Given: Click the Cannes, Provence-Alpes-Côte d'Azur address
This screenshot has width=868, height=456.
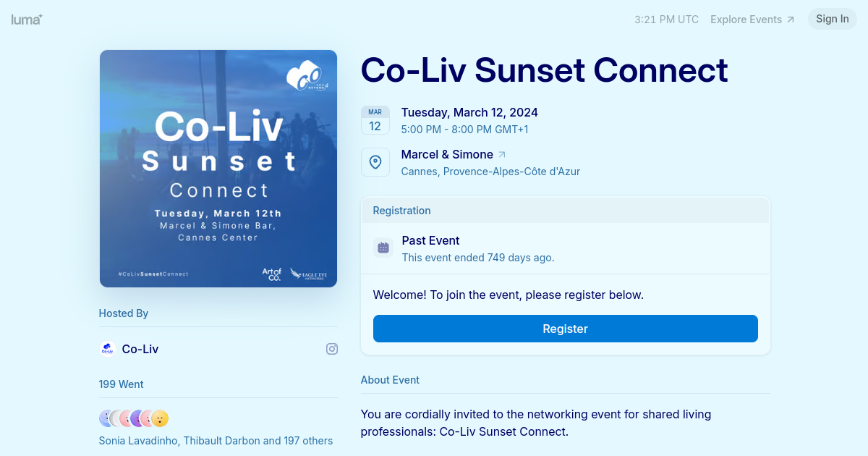Looking at the screenshot, I should coord(490,172).
